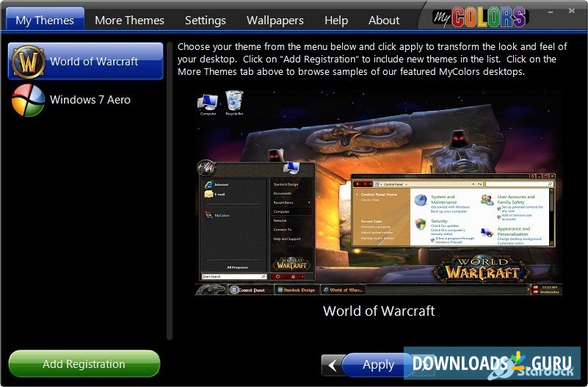The image size is (588, 387).
Task: Apply the selected theme
Action: (378, 364)
